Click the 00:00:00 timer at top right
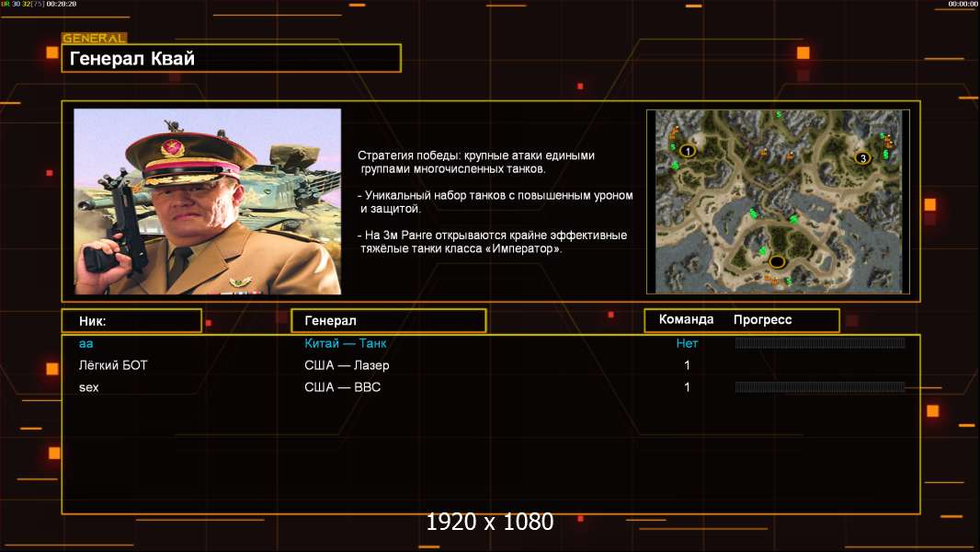Screen dimensions: 980x552 pos(963,4)
